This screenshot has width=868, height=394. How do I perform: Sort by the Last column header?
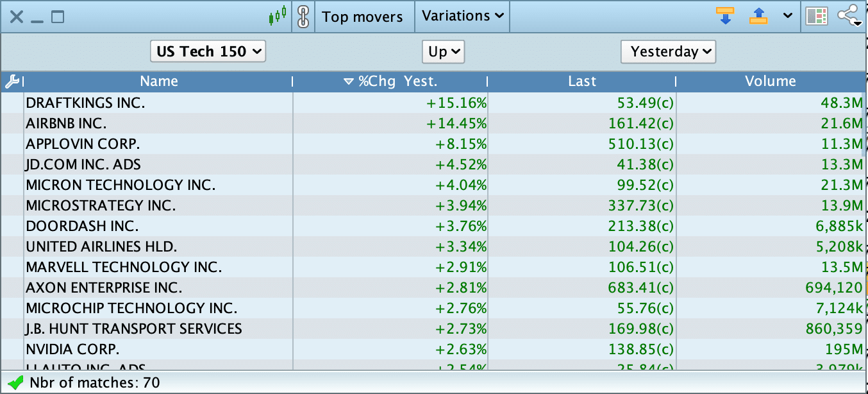(x=581, y=81)
